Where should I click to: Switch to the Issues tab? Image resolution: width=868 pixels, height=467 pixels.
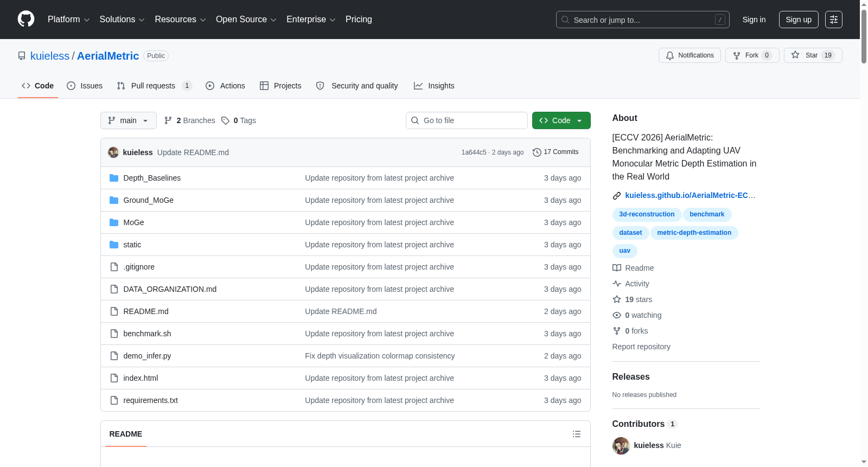click(85, 86)
